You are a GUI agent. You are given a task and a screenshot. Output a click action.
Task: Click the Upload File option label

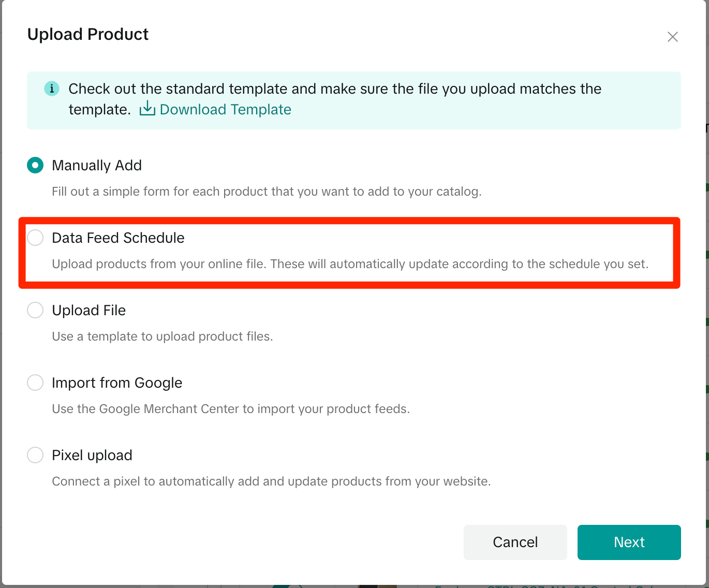pos(89,311)
